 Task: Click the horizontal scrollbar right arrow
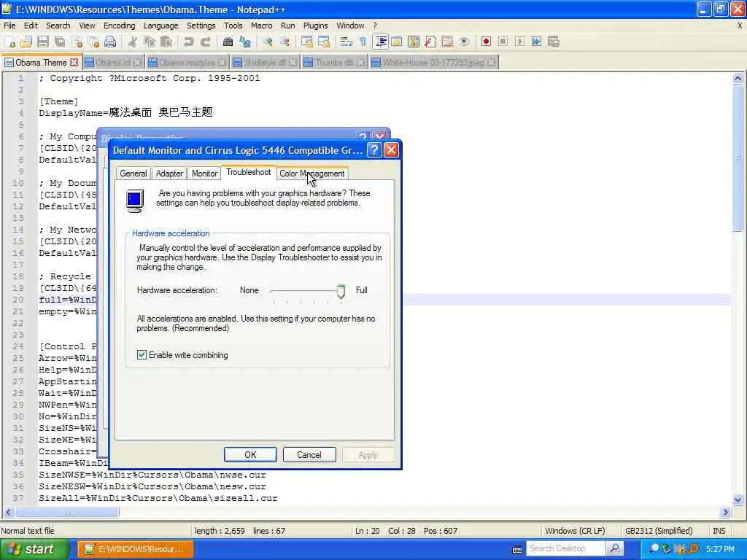[726, 513]
